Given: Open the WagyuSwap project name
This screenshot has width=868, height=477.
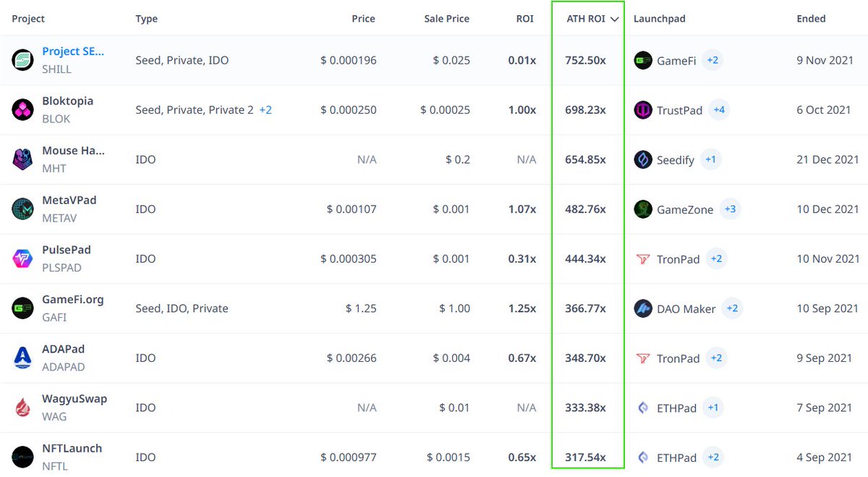Looking at the screenshot, I should pos(75,398).
